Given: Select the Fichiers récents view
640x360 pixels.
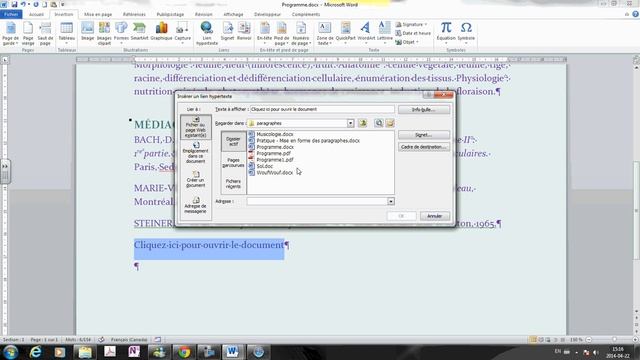Looking at the screenshot, I should (x=233, y=183).
